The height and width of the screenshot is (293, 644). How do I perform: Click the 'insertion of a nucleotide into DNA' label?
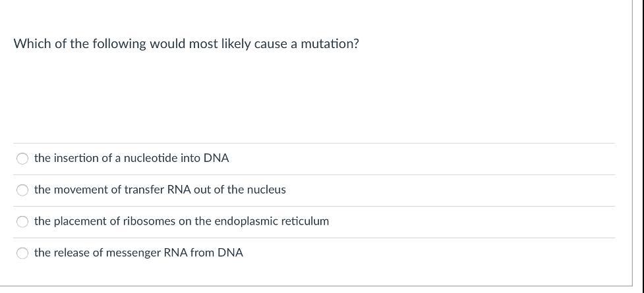(132, 158)
